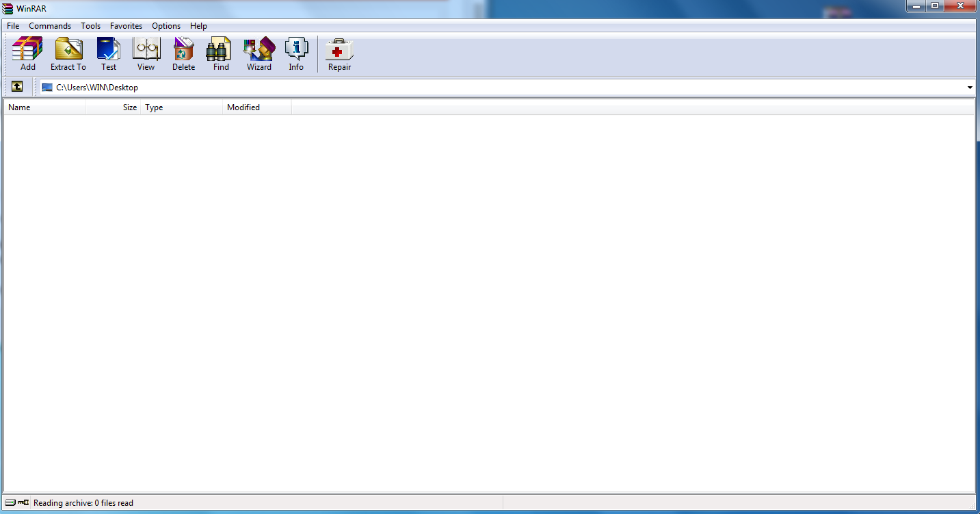980x514 pixels.
Task: Click the drive icon in status bar
Action: point(10,503)
